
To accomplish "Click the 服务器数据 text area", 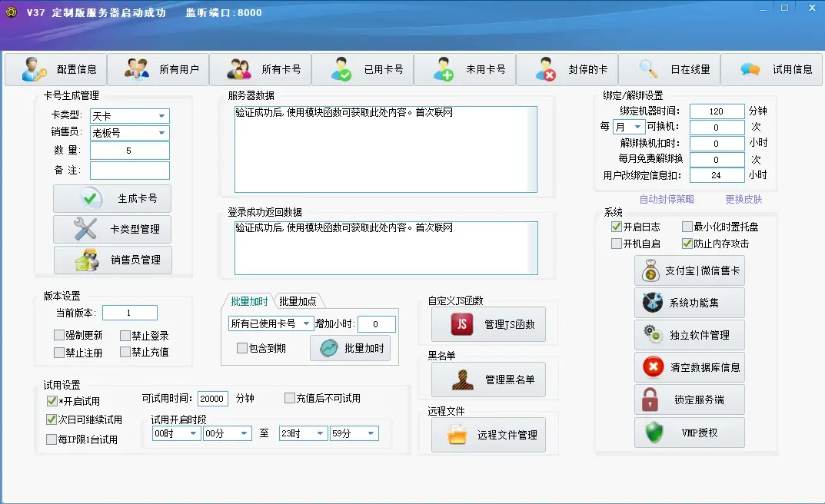I will click(x=386, y=149).
